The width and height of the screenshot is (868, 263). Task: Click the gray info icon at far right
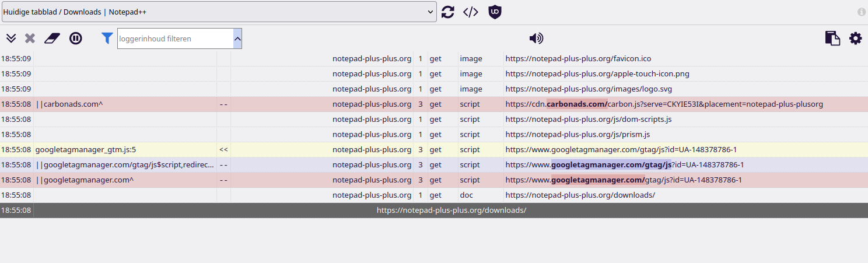point(862,12)
